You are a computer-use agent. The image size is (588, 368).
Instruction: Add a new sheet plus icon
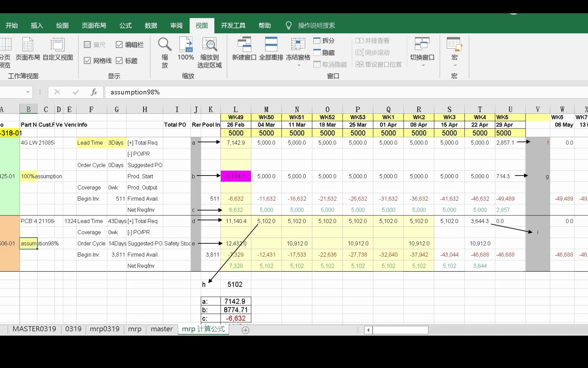(245, 330)
